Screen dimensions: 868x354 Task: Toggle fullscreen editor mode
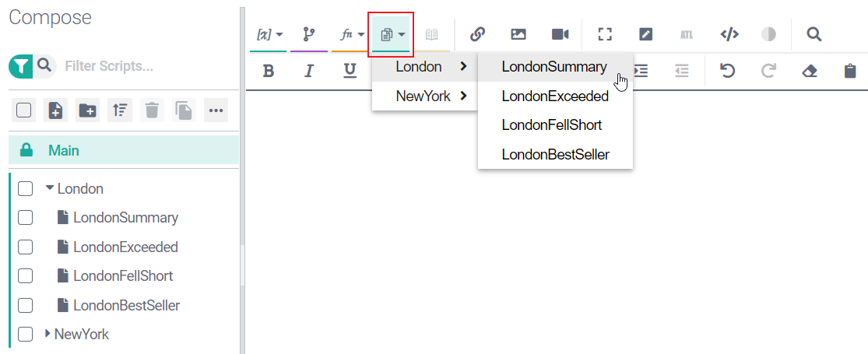pyautogui.click(x=605, y=34)
